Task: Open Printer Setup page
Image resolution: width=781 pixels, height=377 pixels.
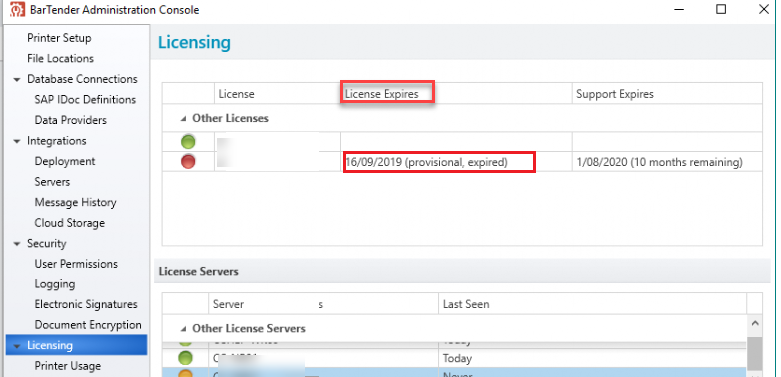Action: (59, 38)
